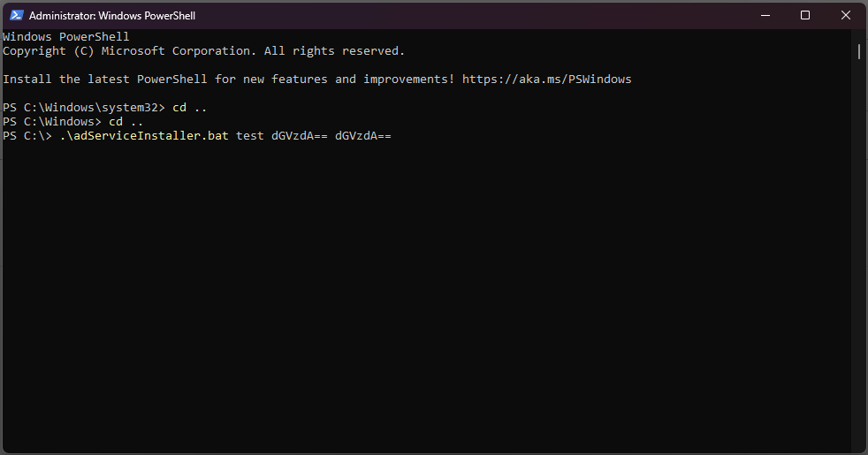Click the 'test' argument in the command
Screen dimensions: 868x455
coord(250,136)
